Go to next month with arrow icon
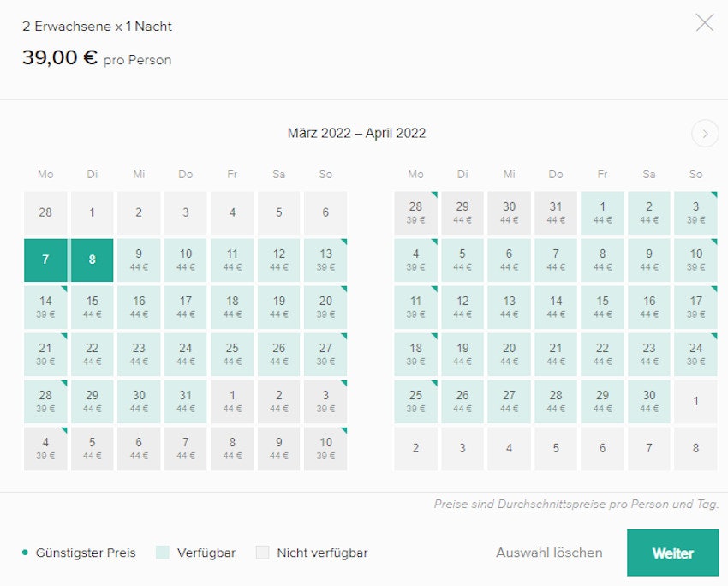728x586 pixels. (704, 134)
